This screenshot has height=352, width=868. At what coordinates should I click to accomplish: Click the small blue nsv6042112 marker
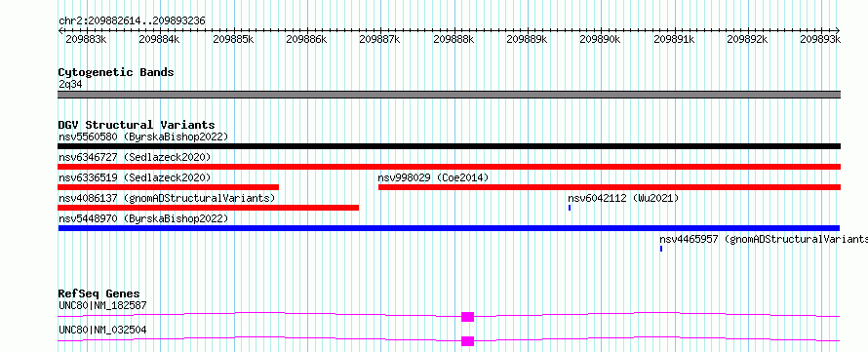570,208
